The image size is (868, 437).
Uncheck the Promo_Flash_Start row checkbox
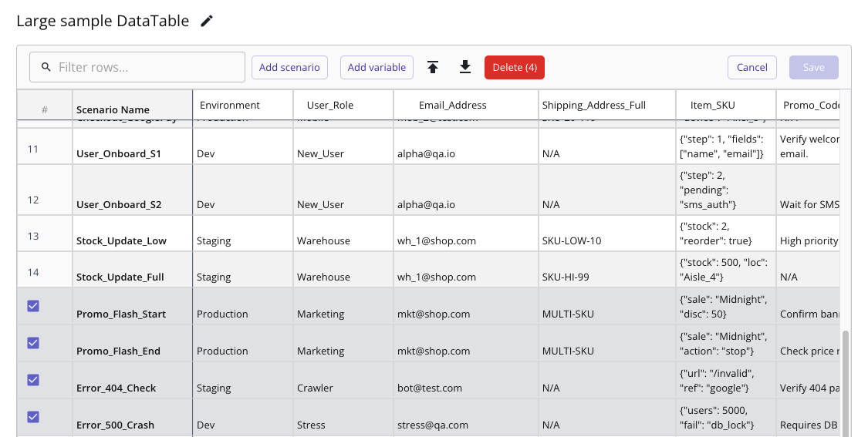[33, 306]
